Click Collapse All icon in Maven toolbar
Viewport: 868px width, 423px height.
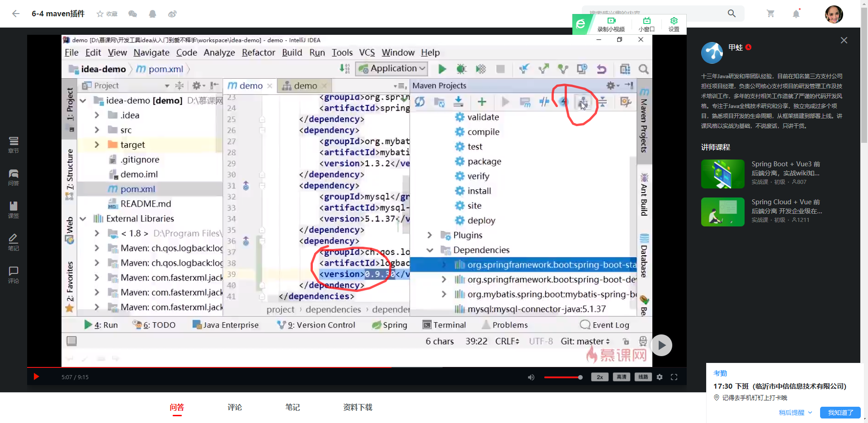[x=603, y=102]
